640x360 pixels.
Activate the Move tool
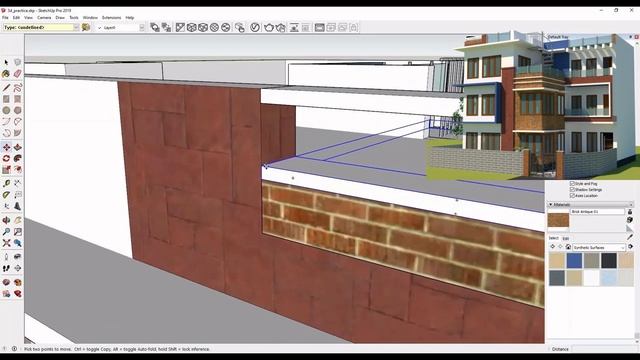tap(6, 147)
